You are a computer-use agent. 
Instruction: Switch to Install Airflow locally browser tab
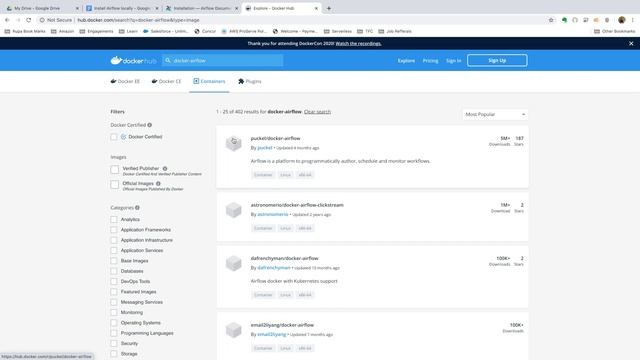pos(122,8)
